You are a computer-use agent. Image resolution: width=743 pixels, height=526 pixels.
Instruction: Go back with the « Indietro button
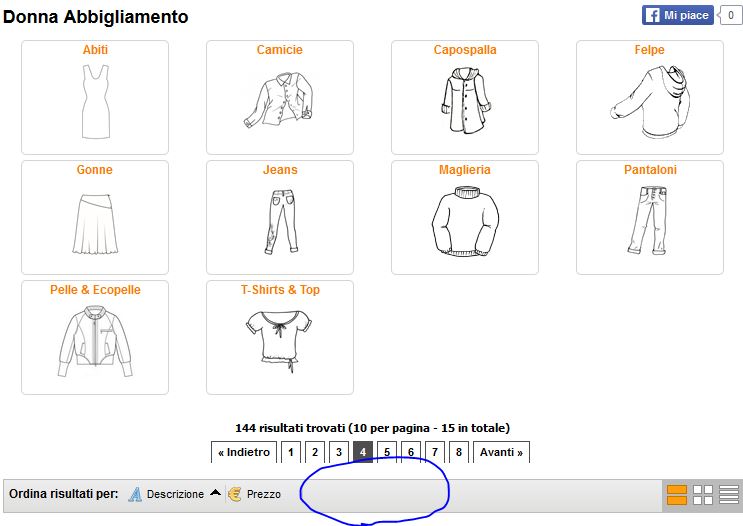click(244, 452)
